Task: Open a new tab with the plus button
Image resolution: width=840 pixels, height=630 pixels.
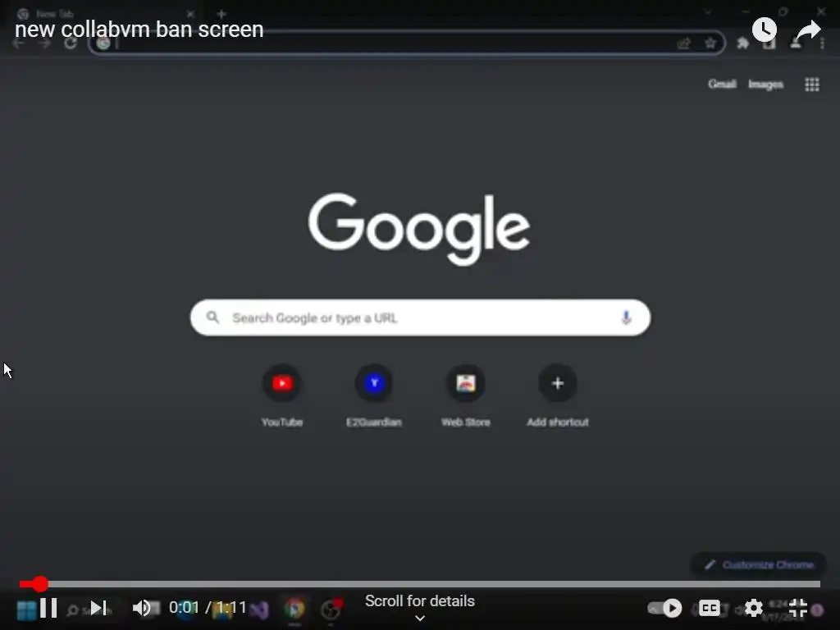Action: [221, 14]
